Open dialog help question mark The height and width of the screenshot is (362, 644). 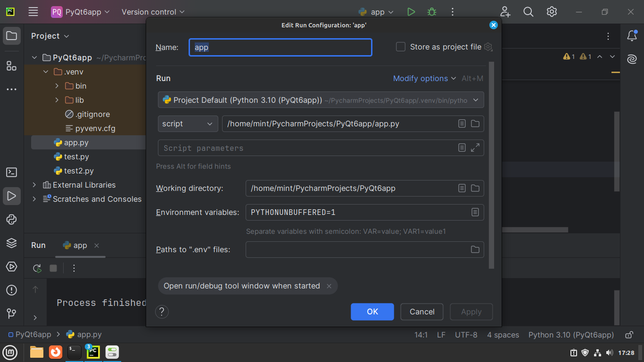click(x=162, y=312)
